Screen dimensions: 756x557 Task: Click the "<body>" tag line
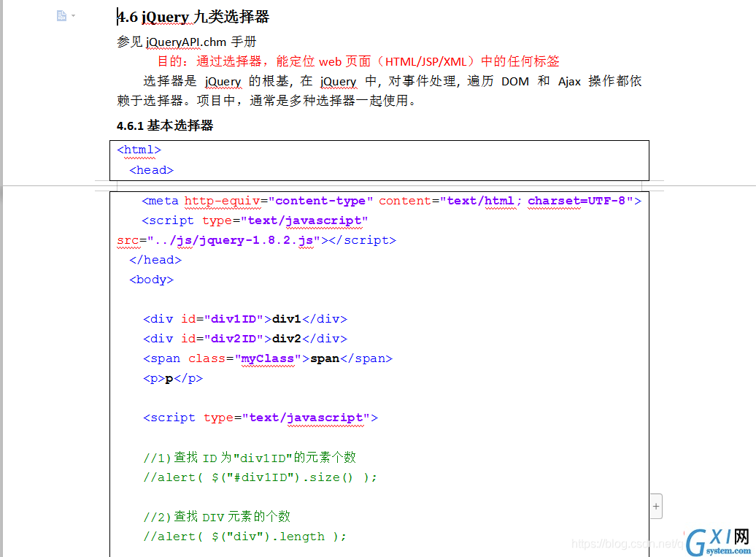coord(151,280)
